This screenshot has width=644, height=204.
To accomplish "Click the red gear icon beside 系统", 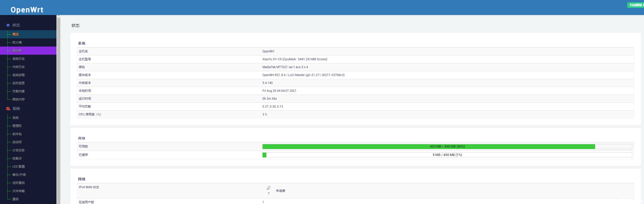I will click(8, 109).
